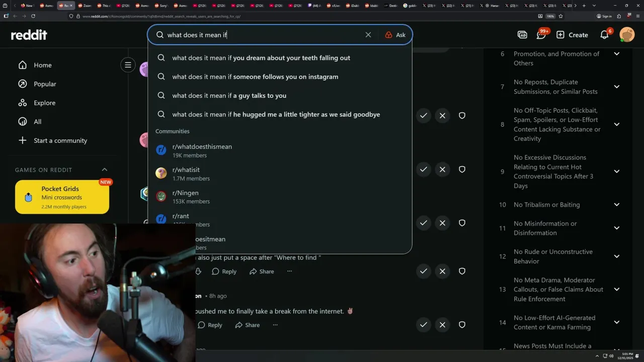This screenshot has height=362, width=644.
Task: Remove the "take a break from the internet" comment
Action: [442, 325]
